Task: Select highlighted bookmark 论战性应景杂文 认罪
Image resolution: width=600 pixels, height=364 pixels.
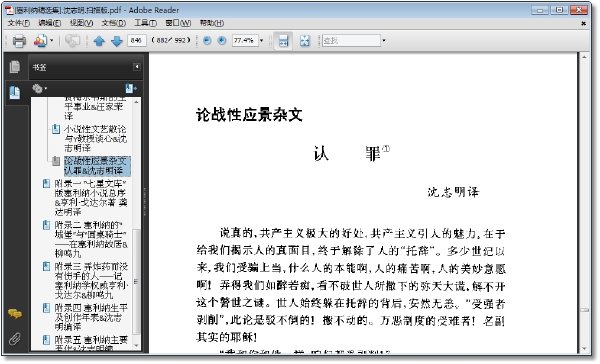Action: click(97, 165)
